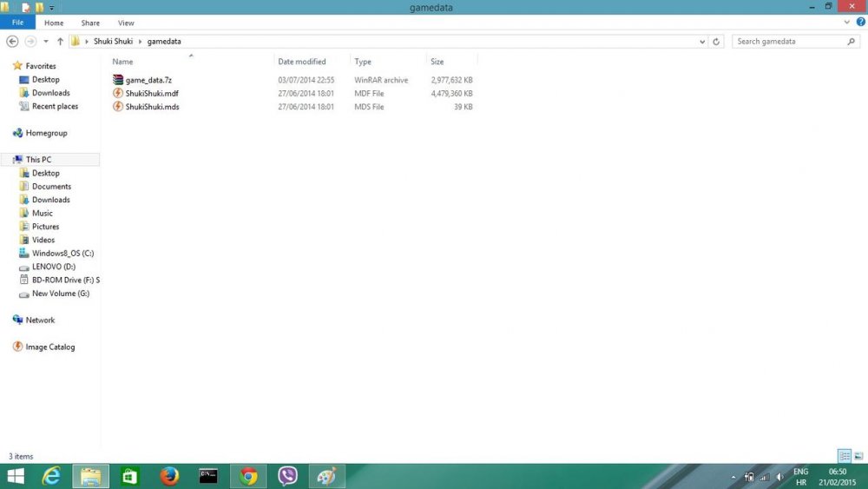
Task: Launch Firefox from the taskbar
Action: tap(169, 476)
